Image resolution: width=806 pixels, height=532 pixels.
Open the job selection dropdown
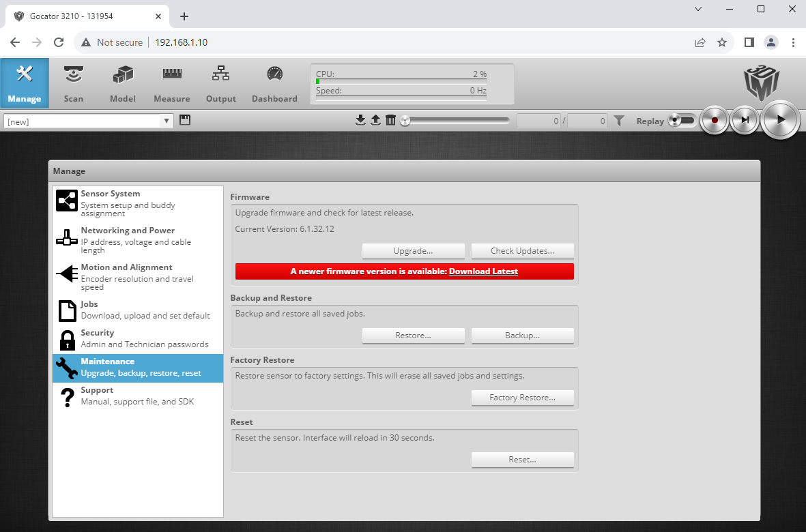[x=166, y=119]
